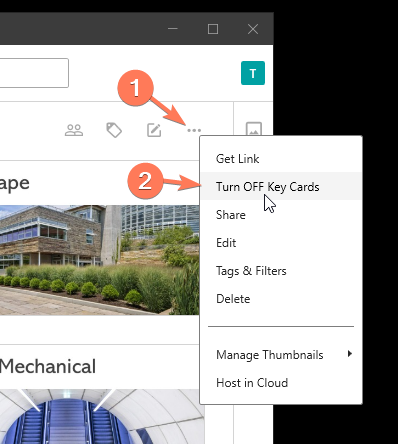This screenshot has height=444, width=398.
Task: Open the share-with-people icon
Action: click(74, 130)
